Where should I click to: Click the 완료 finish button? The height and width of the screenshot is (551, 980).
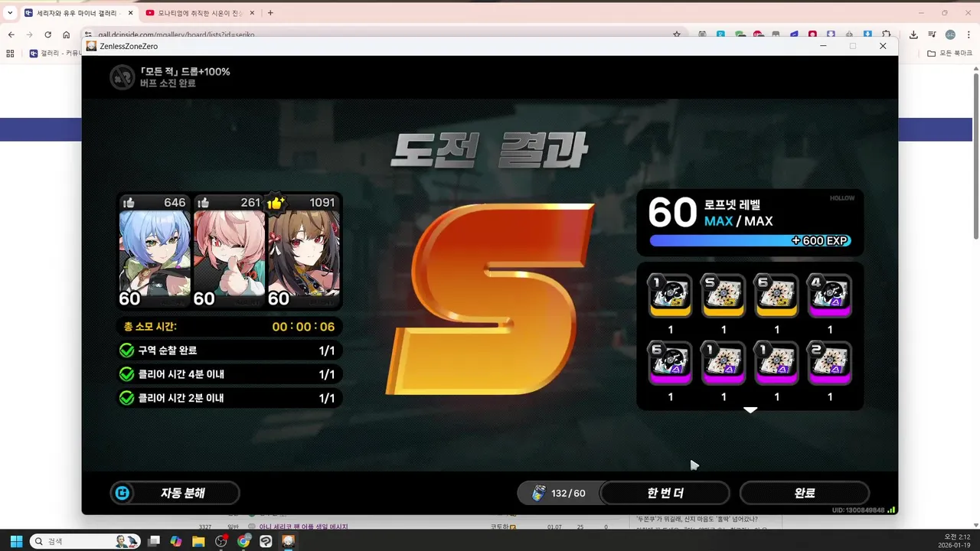(x=805, y=493)
